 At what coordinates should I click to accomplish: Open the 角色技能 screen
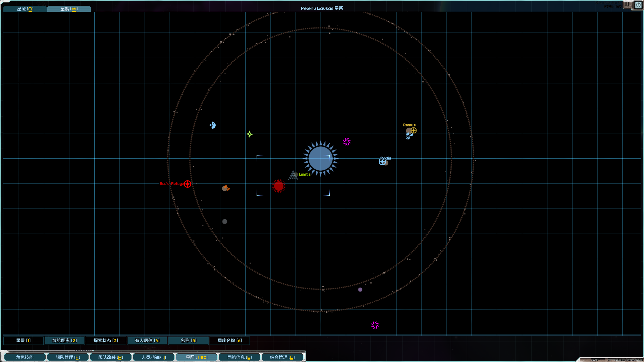point(25,357)
